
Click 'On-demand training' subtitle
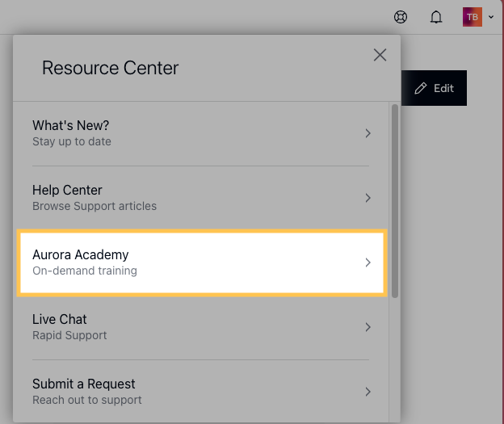pos(85,271)
